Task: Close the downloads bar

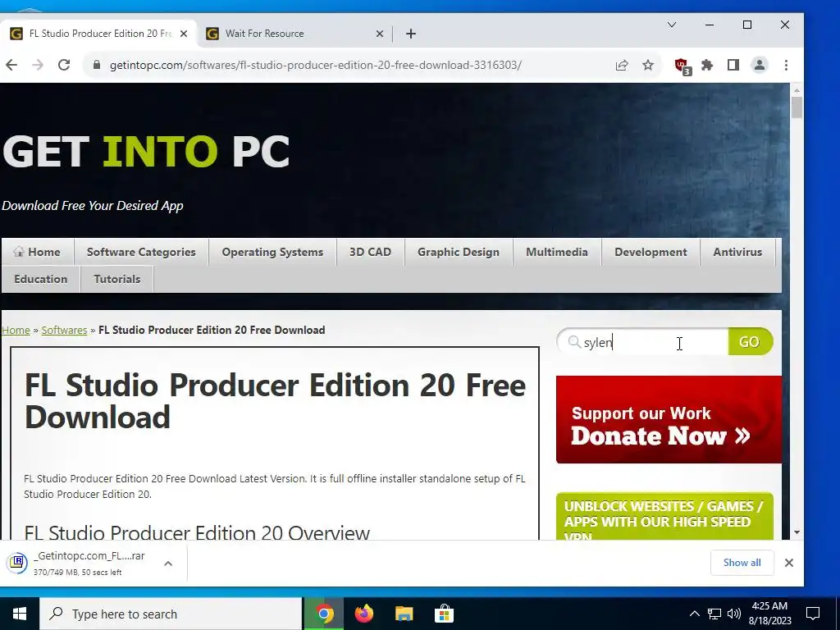Action: tap(788, 563)
